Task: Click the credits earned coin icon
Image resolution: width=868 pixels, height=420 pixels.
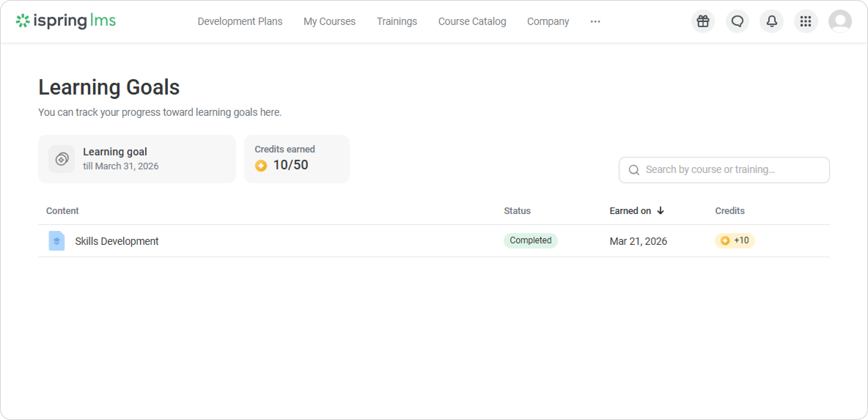Action: [x=261, y=166]
